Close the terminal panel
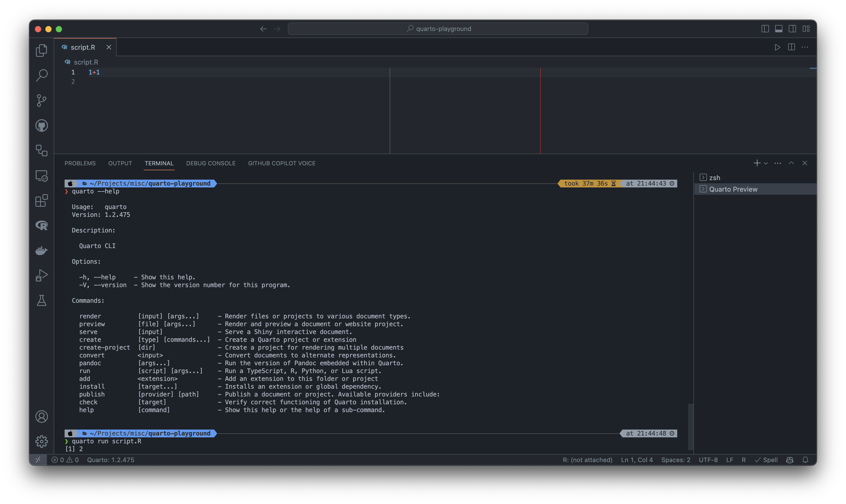 pos(805,163)
